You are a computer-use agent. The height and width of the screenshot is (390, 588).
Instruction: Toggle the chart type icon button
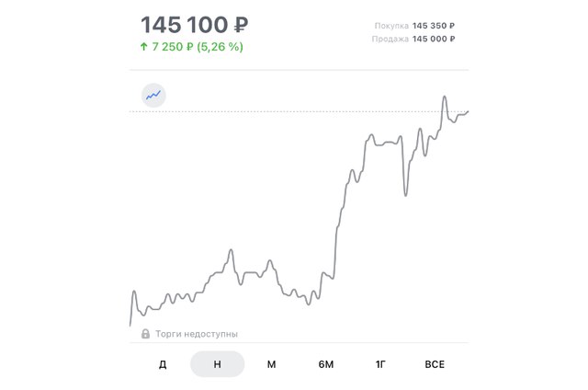153,96
